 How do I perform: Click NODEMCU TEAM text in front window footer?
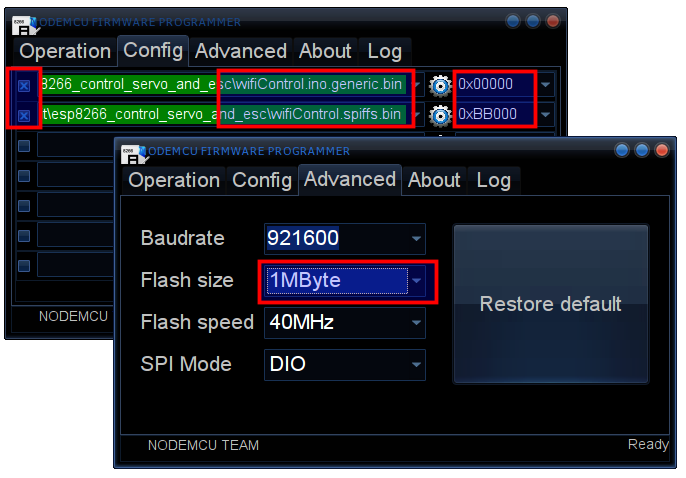click(203, 445)
